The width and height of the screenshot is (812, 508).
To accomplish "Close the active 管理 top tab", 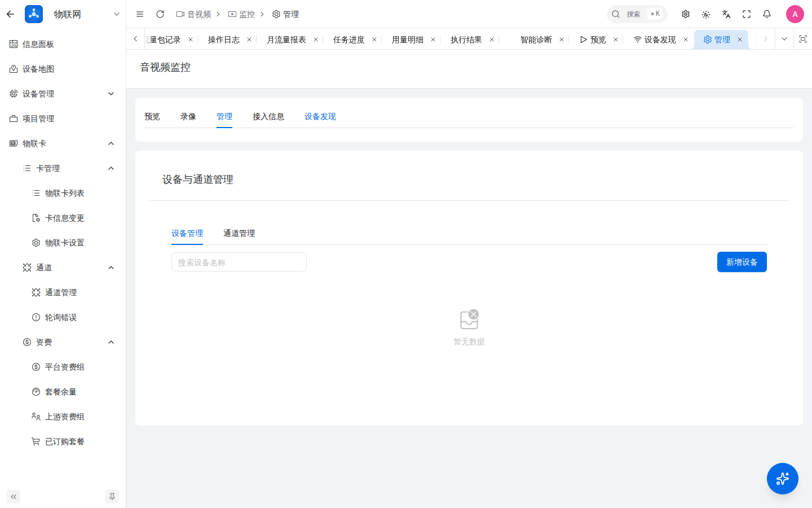I will [740, 40].
